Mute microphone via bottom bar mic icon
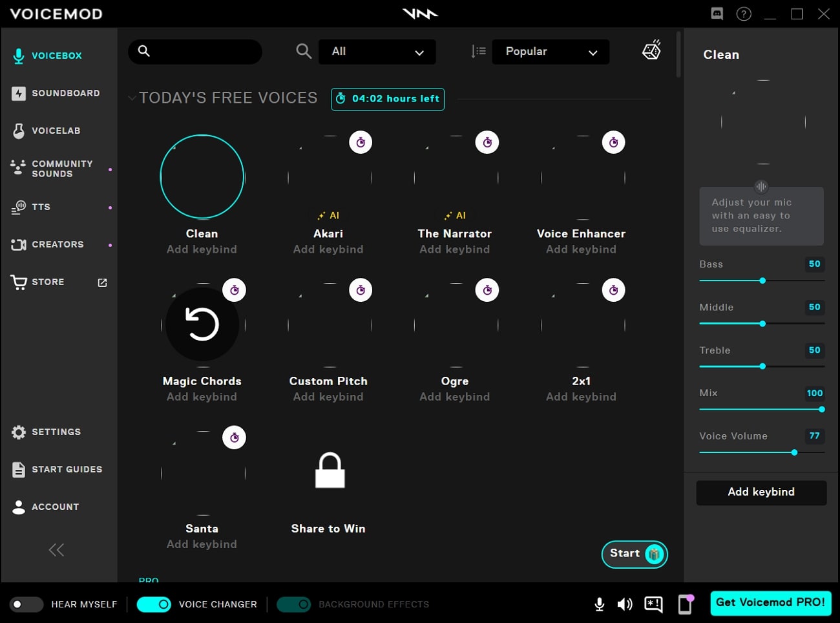Screen dimensions: 840x623 coord(600,604)
